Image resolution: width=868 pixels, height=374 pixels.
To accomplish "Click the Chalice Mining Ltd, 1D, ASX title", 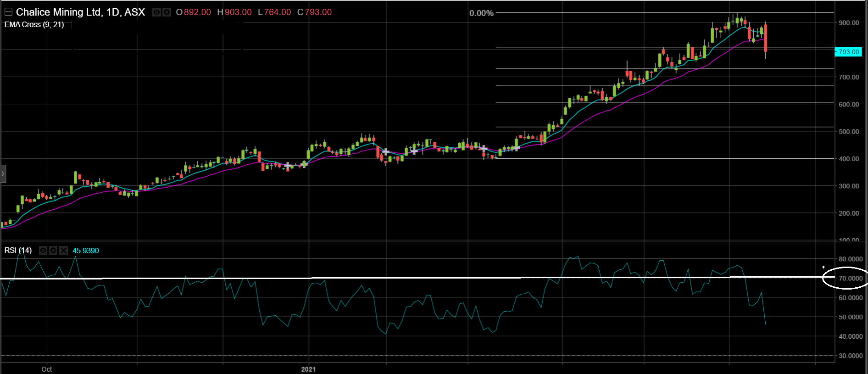I will point(80,12).
